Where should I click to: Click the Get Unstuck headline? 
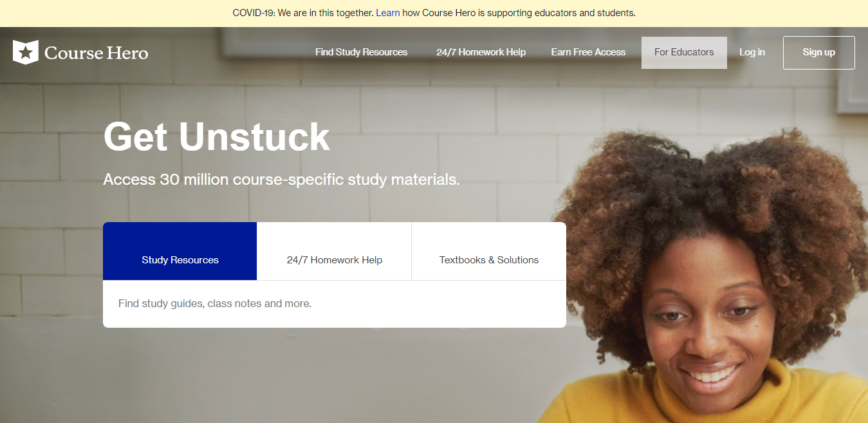point(216,136)
